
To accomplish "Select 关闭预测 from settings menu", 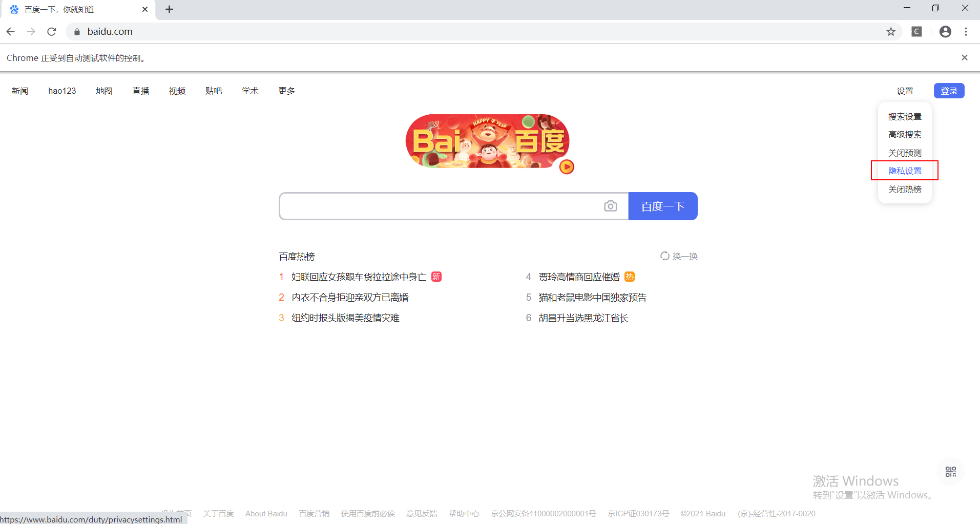I will 905,153.
